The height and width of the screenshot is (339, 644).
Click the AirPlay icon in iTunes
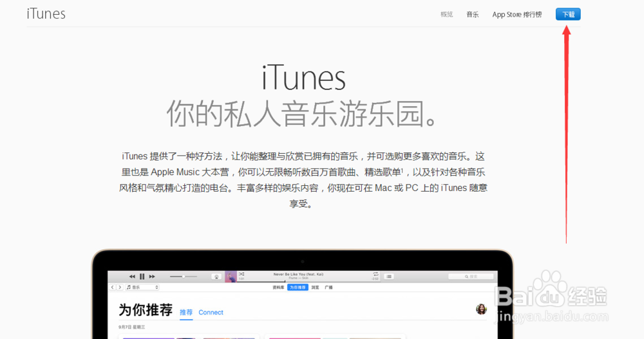coord(216,277)
